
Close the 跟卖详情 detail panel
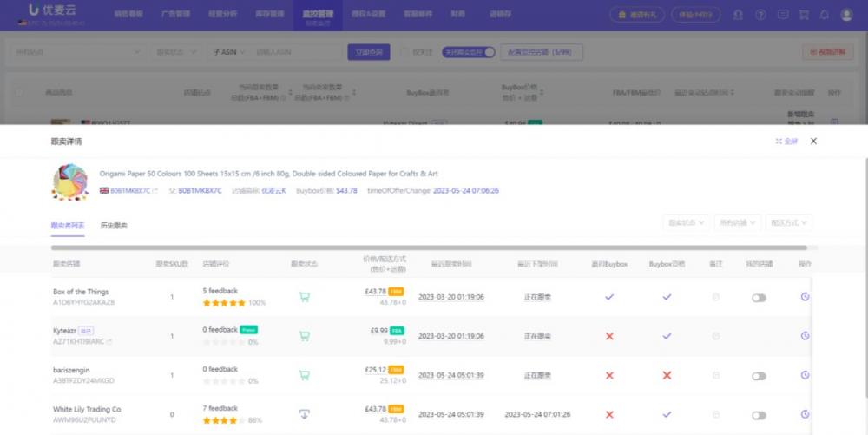click(813, 142)
